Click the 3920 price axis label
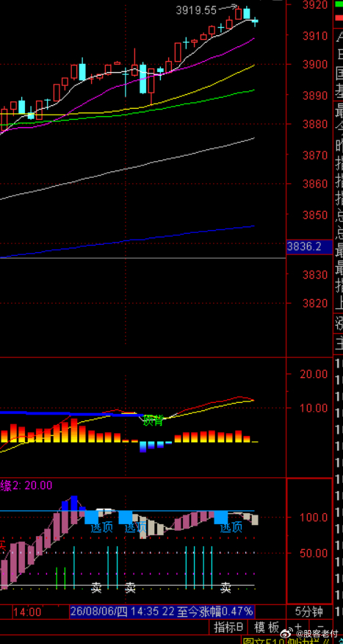Image resolution: width=343 pixels, height=644 pixels. [315, 5]
